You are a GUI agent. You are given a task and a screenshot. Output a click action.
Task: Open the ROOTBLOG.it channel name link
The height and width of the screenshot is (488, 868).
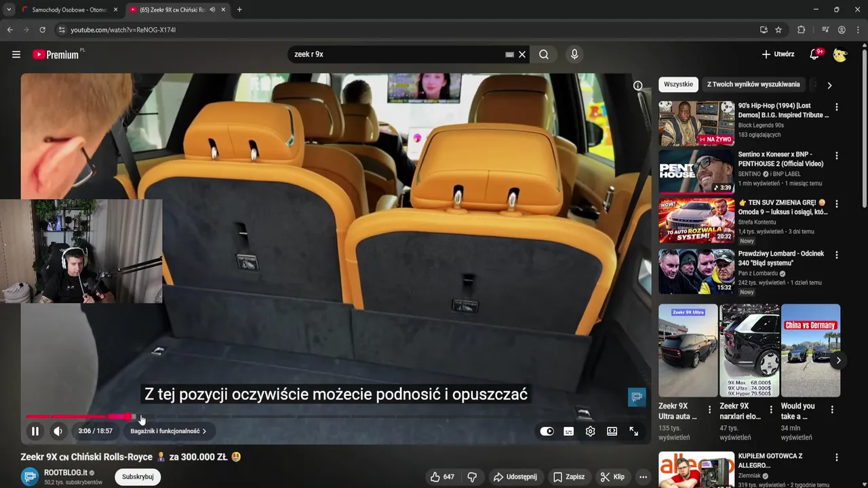tap(66, 472)
